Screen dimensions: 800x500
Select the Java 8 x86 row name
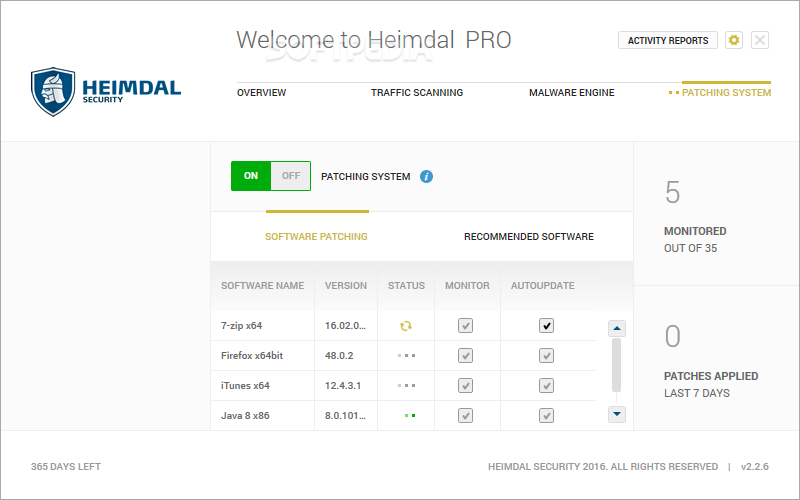tap(245, 416)
